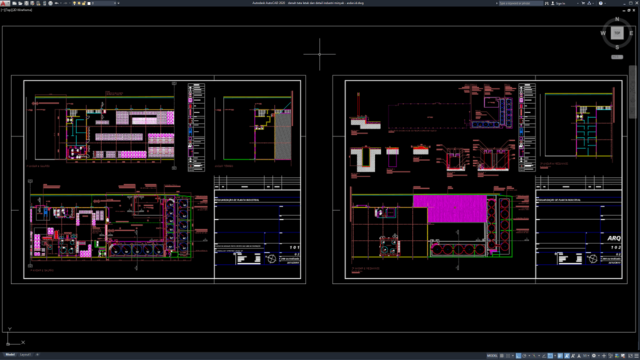Click the Isolate Objects icon
Screen dimensions: 640x360
click(610, 356)
